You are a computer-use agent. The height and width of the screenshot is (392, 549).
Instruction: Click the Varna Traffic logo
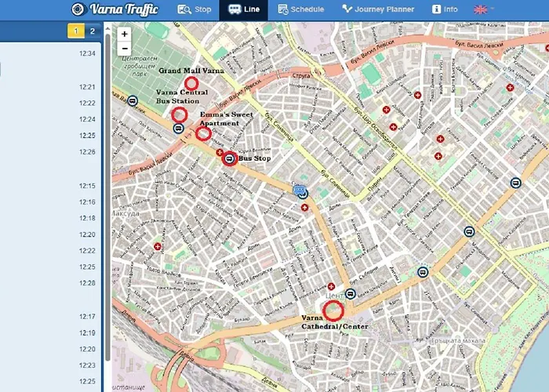pos(115,9)
